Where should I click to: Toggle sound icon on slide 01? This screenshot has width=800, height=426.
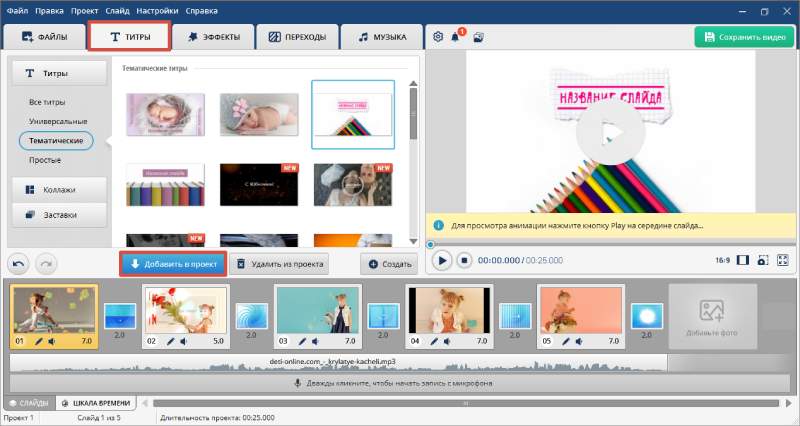click(52, 341)
